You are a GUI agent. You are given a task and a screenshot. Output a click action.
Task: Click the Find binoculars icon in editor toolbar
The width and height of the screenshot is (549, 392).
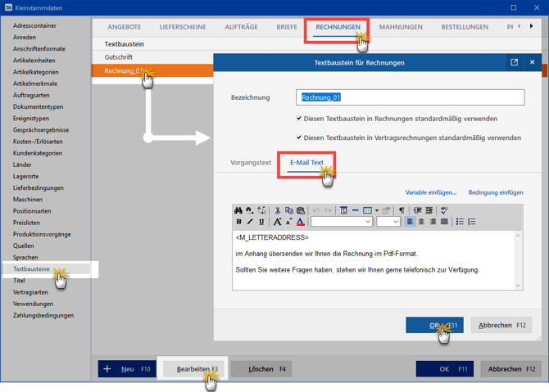[238, 210]
